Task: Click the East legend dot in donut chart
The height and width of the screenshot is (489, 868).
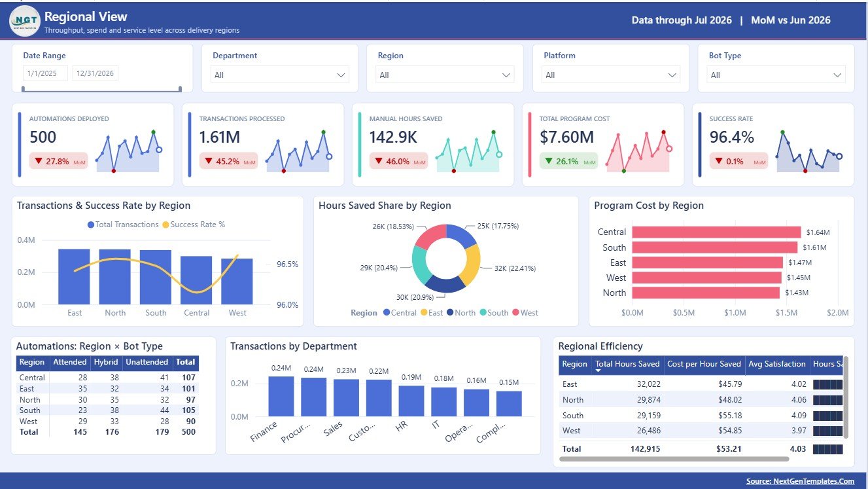Action: 424,313
